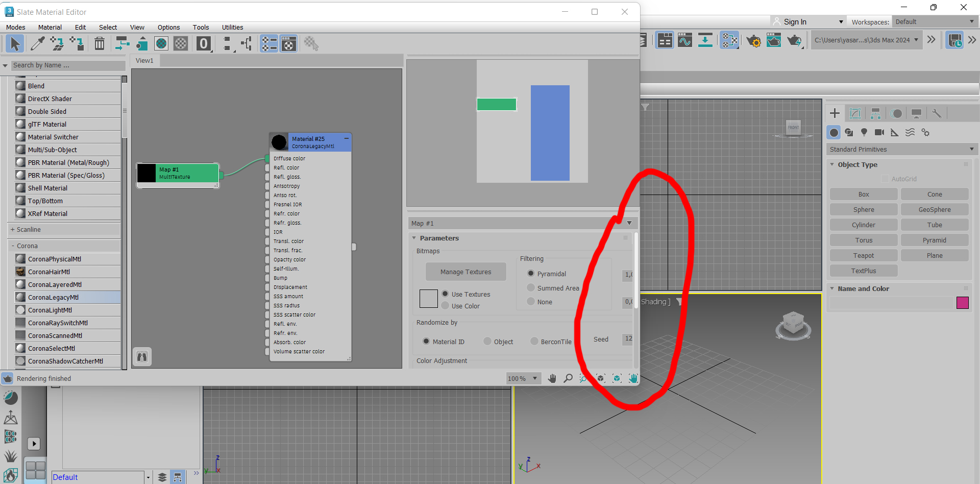980x484 pixels.
Task: Click the Manage Textures button
Action: [x=465, y=271]
